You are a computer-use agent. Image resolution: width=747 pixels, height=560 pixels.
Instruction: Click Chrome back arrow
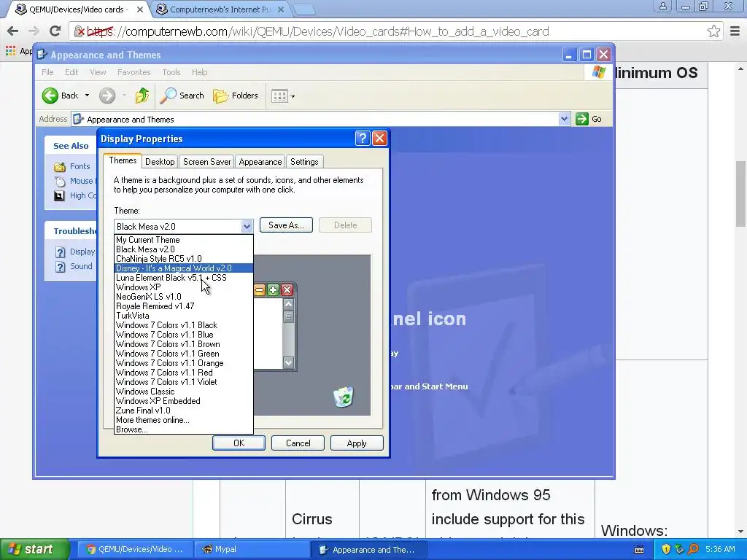pyautogui.click(x=13, y=31)
